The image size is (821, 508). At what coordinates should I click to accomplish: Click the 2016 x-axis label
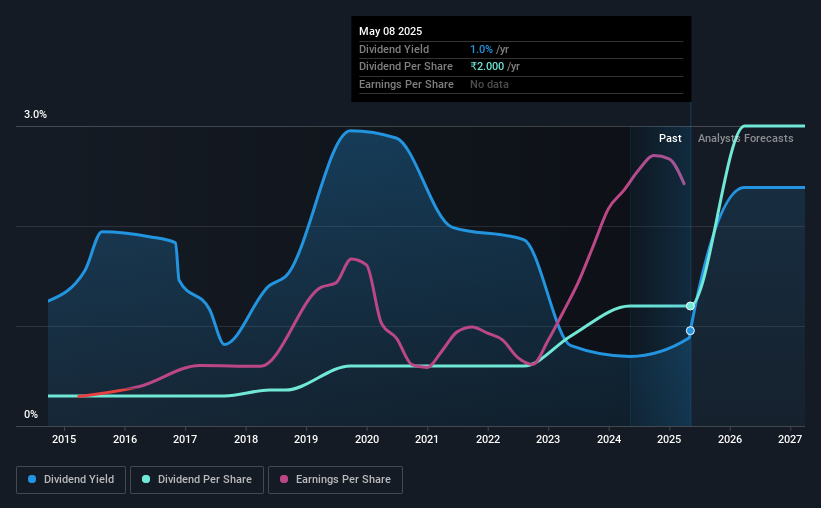point(125,439)
